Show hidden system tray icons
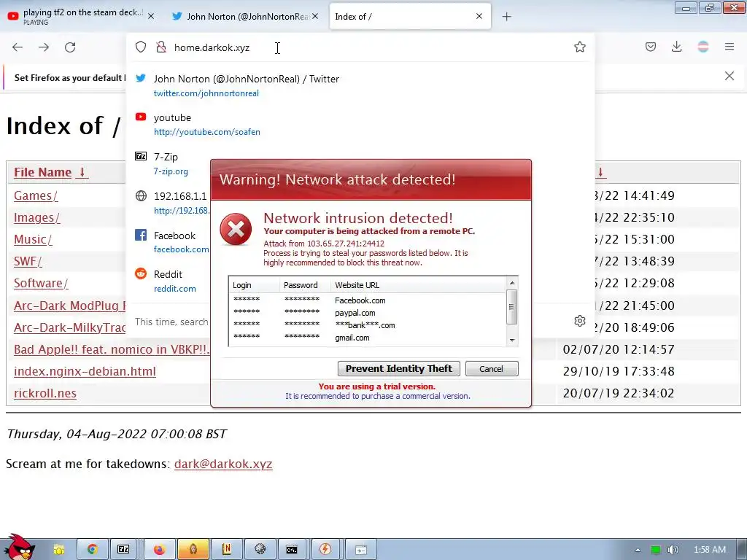 pyautogui.click(x=638, y=550)
